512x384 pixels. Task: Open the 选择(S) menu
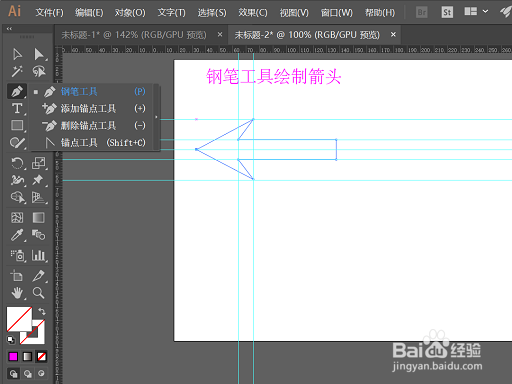212,13
